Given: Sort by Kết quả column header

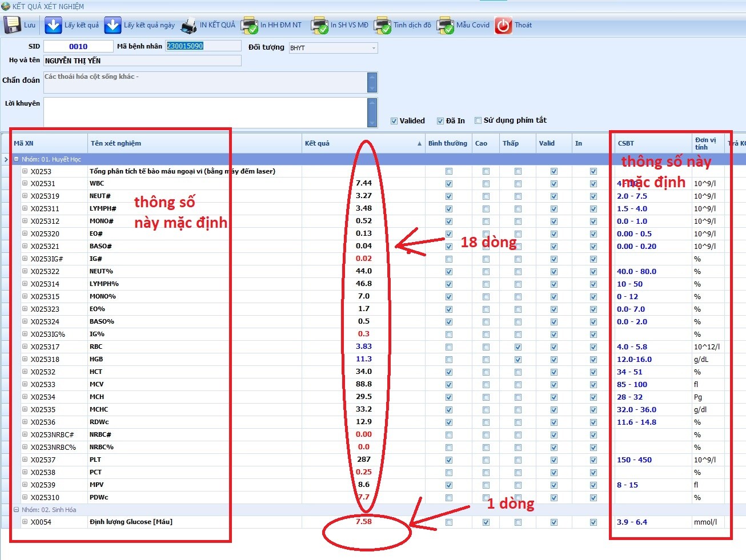Looking at the screenshot, I should 363,143.
